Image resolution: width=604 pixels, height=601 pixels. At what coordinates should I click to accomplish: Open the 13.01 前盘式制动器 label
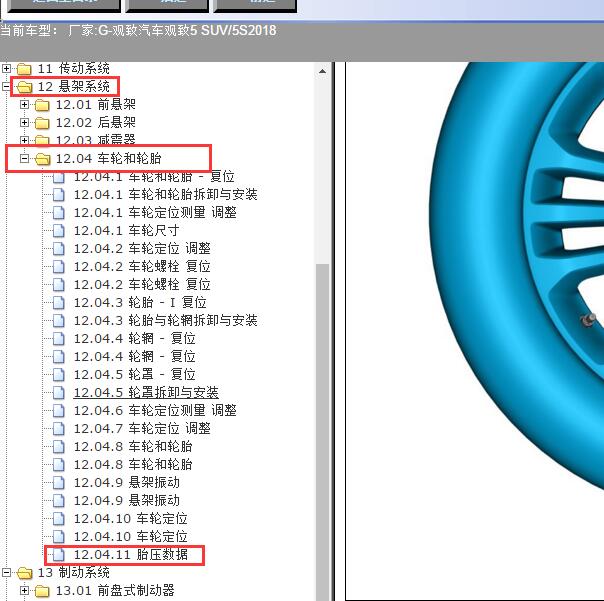click(x=115, y=590)
